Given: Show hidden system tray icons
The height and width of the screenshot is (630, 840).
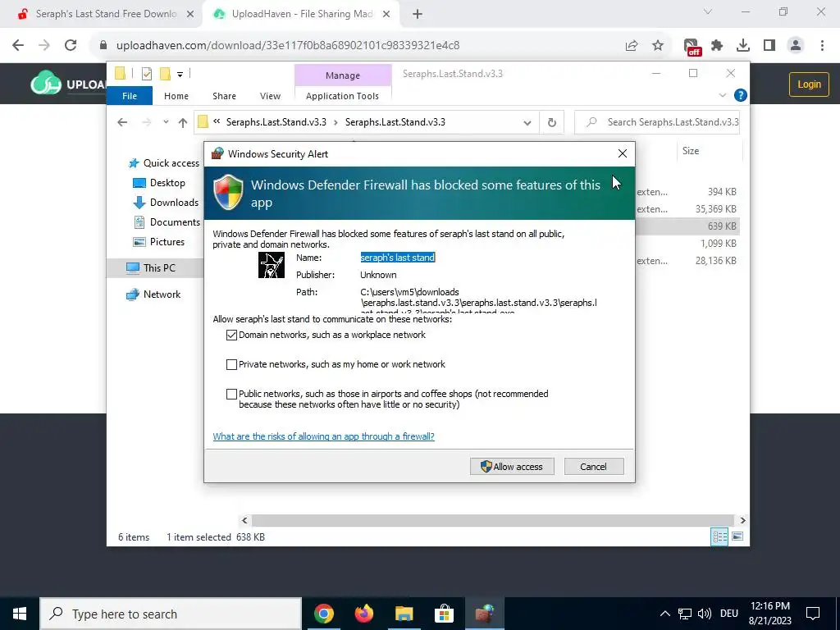Looking at the screenshot, I should pos(664,614).
